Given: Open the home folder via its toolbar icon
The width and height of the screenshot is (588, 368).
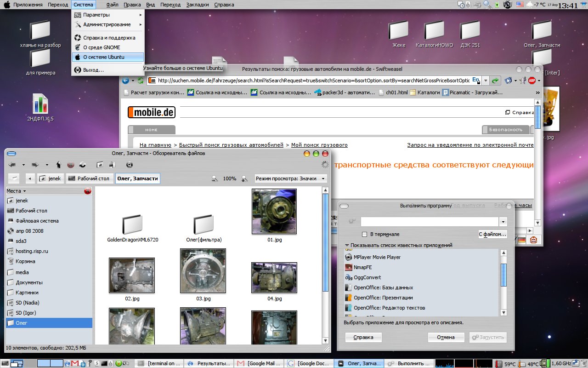Looking at the screenshot, I should pos(100,164).
